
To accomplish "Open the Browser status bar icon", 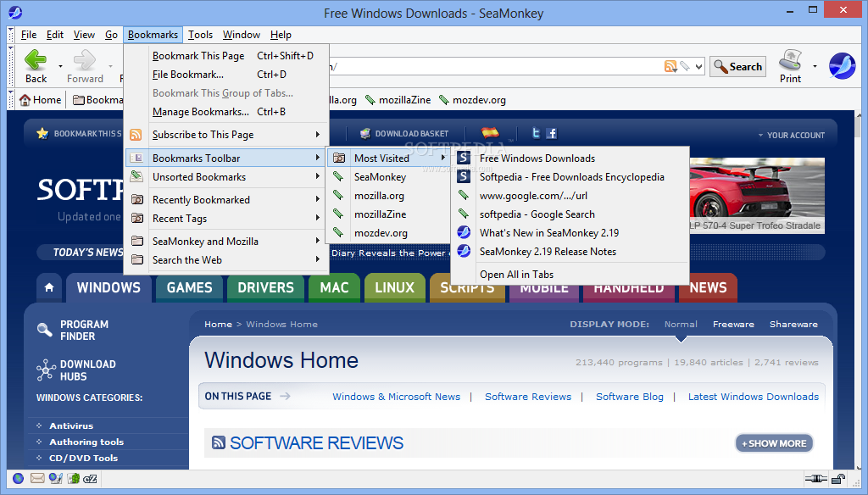I will click(19, 478).
